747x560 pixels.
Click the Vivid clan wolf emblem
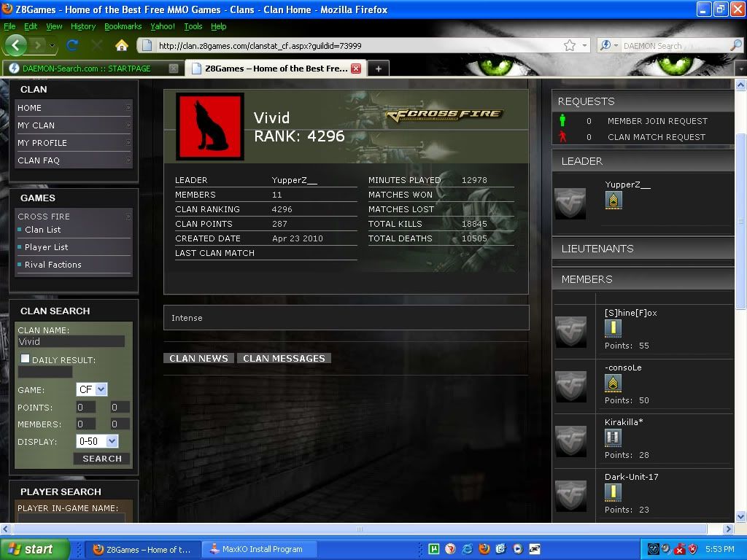click(209, 126)
